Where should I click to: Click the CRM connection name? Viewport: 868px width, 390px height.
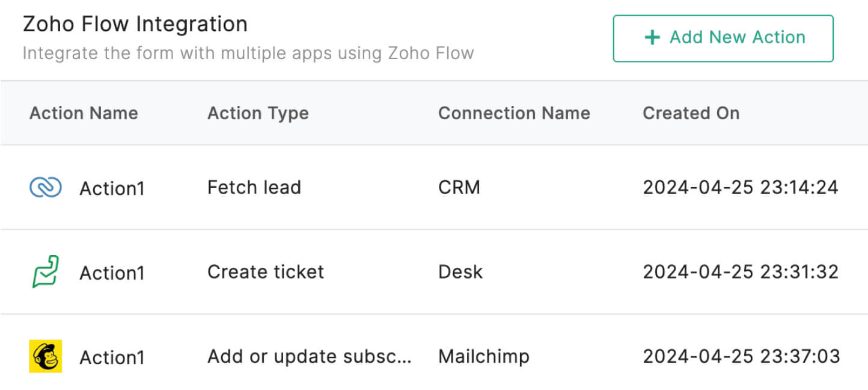[x=459, y=188]
